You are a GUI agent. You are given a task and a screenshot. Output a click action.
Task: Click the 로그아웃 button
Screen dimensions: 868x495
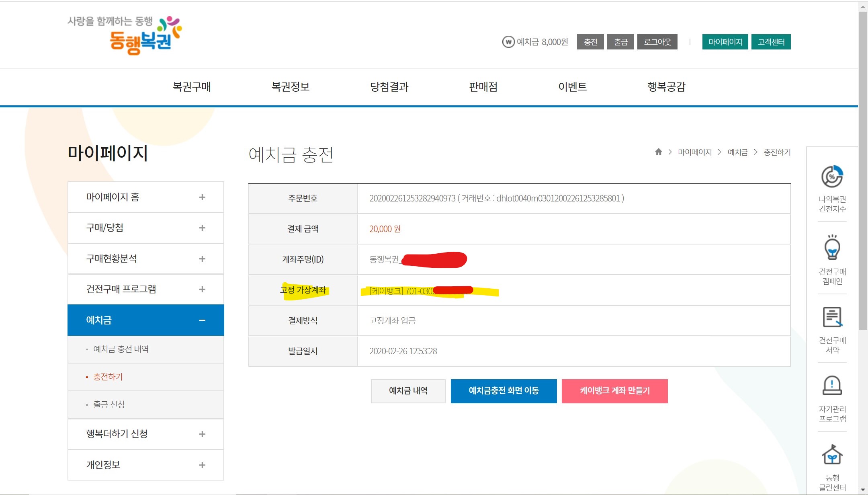pyautogui.click(x=657, y=42)
